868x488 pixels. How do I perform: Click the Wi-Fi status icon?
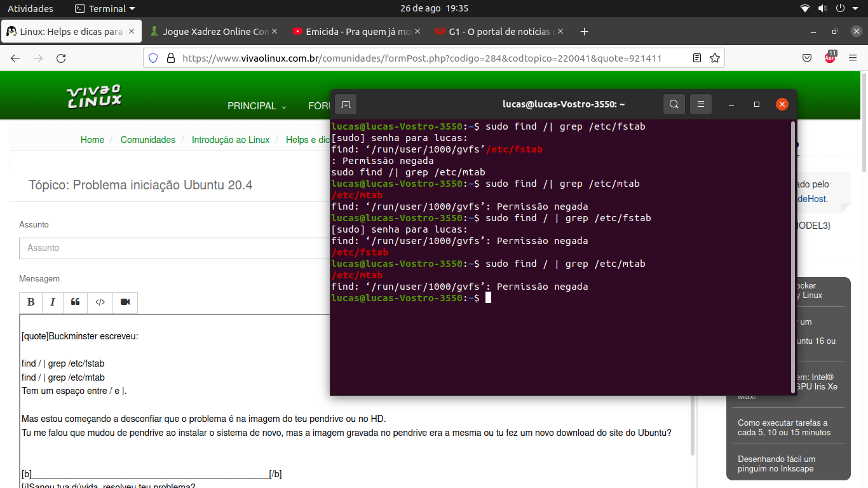point(805,8)
